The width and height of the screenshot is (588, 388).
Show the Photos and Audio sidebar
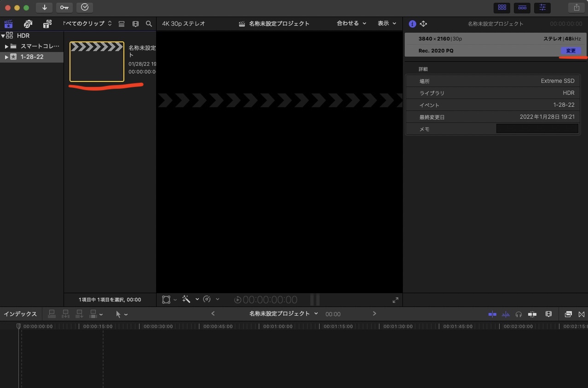point(28,23)
